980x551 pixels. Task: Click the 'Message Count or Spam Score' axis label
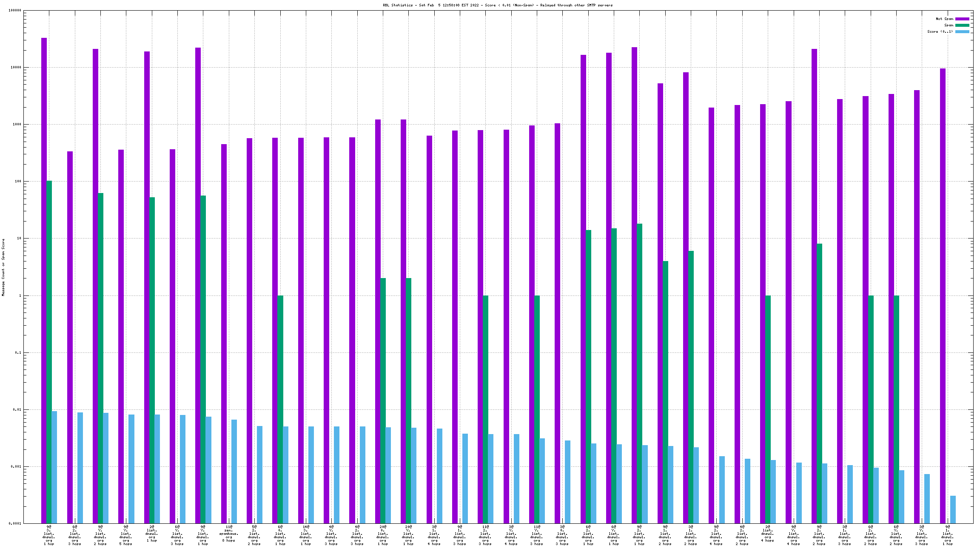point(3,267)
